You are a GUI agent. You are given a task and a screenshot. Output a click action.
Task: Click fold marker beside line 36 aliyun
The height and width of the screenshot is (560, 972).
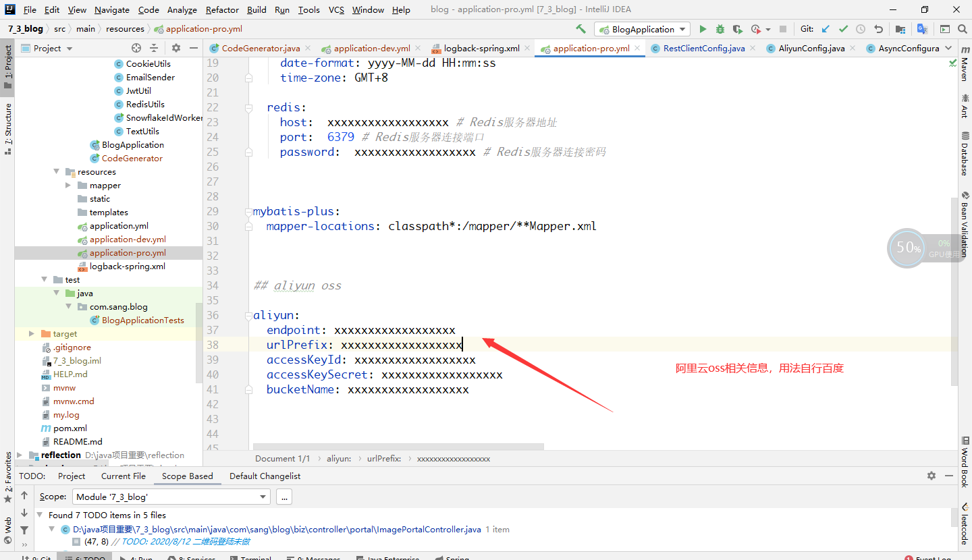[x=248, y=315]
